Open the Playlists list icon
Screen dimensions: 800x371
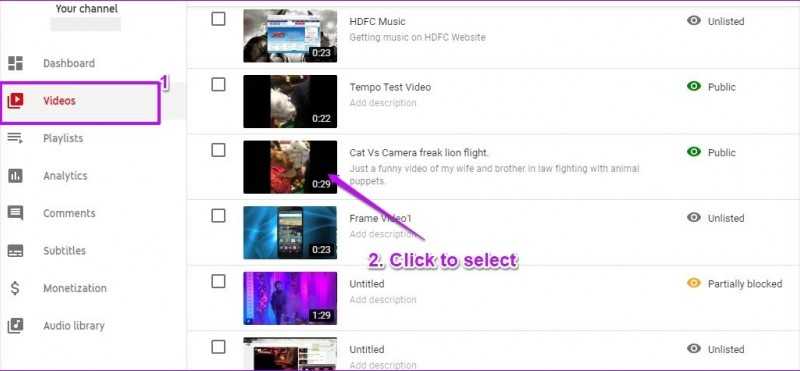click(15, 138)
